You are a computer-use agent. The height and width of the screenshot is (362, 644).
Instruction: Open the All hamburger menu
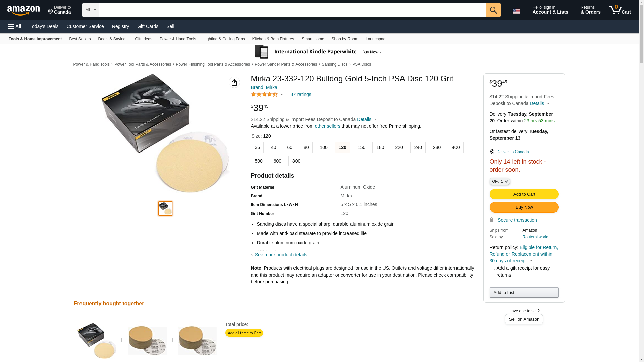(x=15, y=26)
